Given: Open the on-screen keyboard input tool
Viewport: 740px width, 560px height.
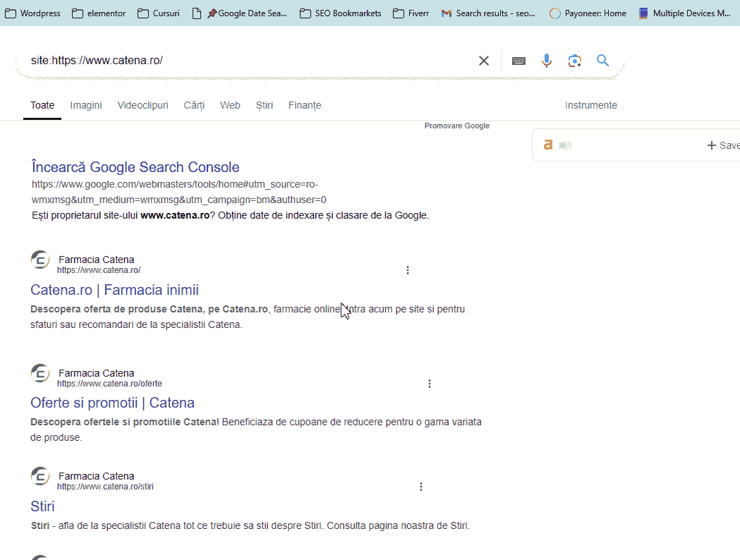Looking at the screenshot, I should 518,61.
